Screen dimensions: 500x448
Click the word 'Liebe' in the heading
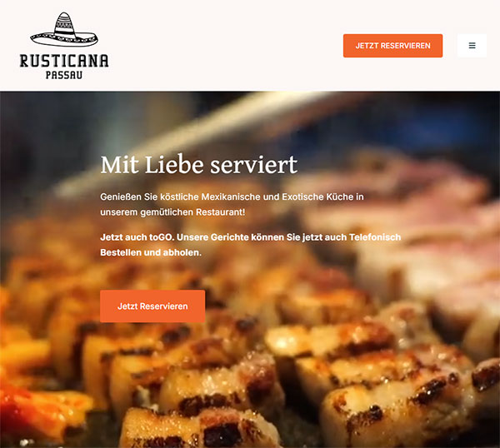(174, 165)
